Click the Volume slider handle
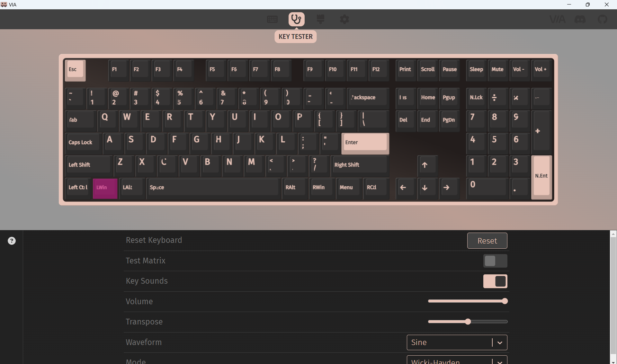This screenshot has height=364, width=617. pos(505,301)
